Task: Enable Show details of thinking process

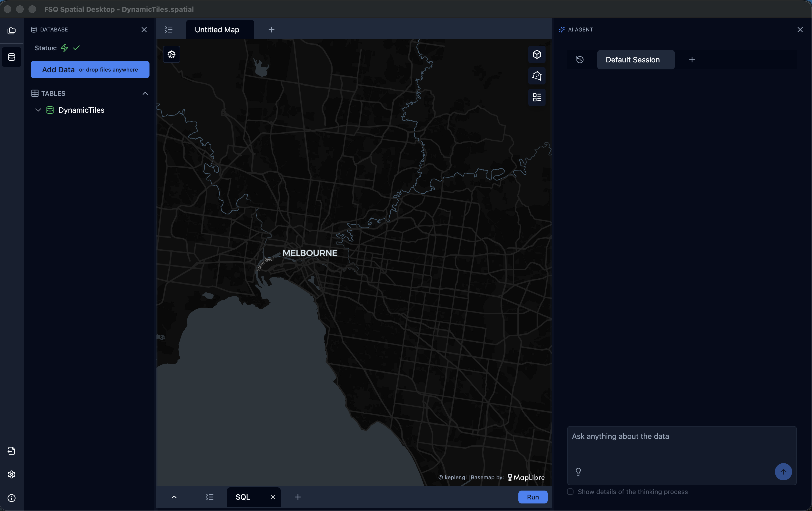Action: 570,491
